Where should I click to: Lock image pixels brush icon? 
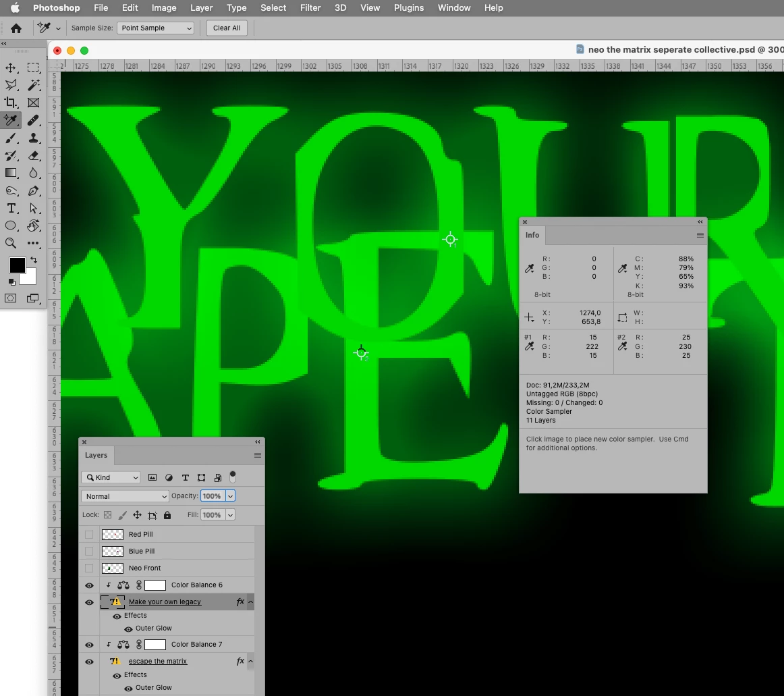(123, 515)
